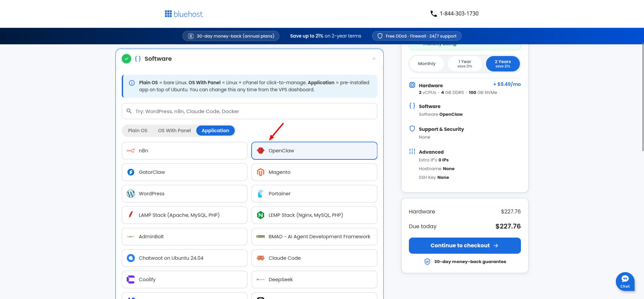Click the GatorClaw blue icon
The image size is (644, 299).
pos(131,172)
